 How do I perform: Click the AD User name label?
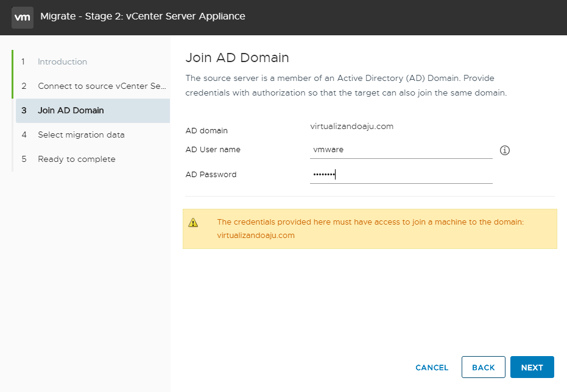click(213, 150)
